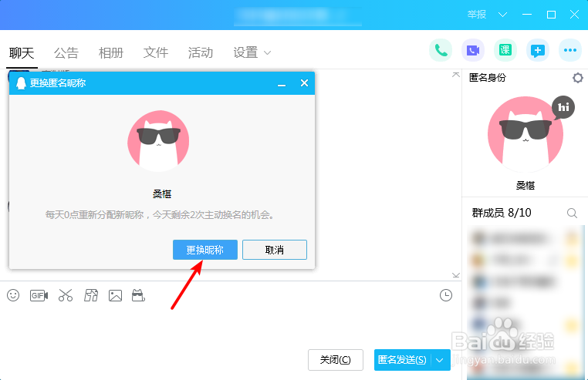Image resolution: width=588 pixels, height=380 pixels.
Task: Switch to the 活动 tab
Action: [201, 53]
